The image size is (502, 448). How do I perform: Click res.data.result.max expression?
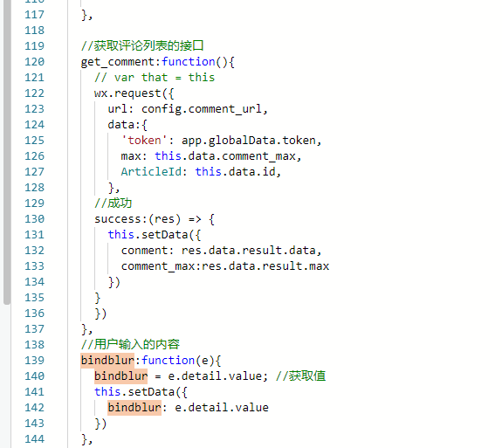(x=265, y=266)
